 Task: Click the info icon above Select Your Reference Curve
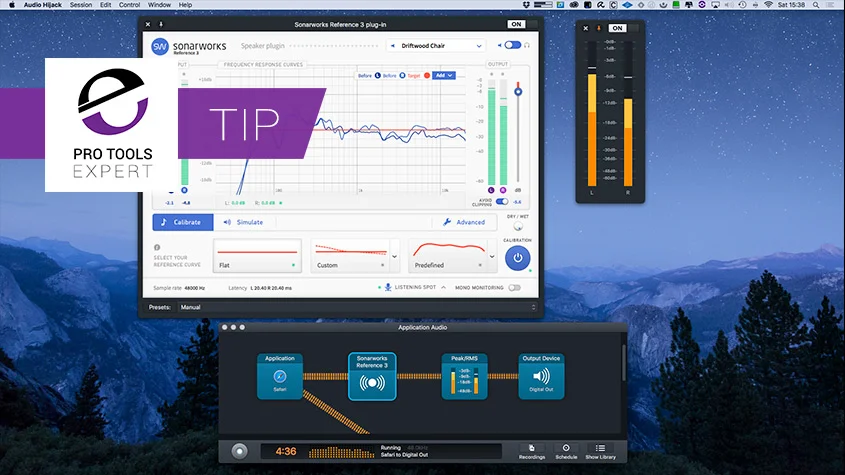157,247
